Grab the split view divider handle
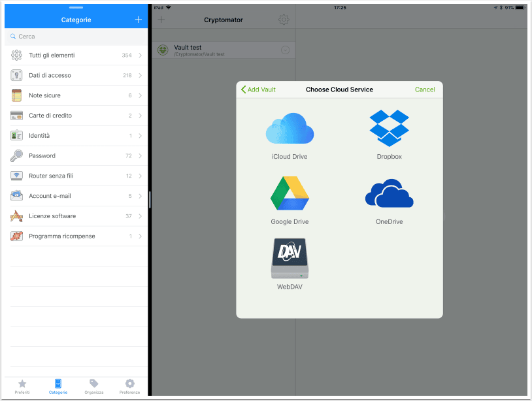The image size is (532, 401). [149, 200]
